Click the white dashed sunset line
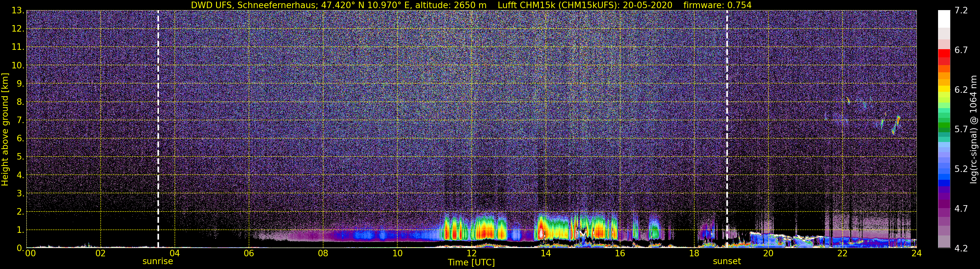 coord(727,129)
